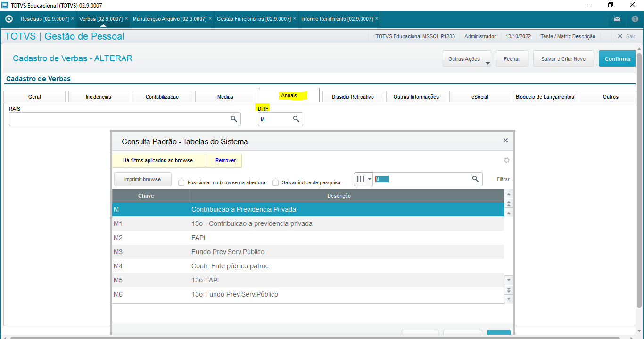The image size is (644, 339).
Task: Click Salvar e Criar Novo button
Action: (x=563, y=59)
